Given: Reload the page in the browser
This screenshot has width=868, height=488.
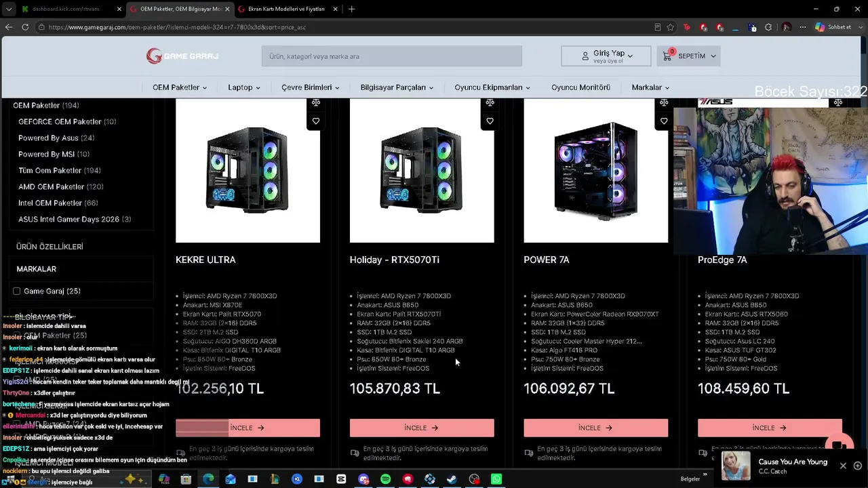Looking at the screenshot, I should click(x=25, y=27).
